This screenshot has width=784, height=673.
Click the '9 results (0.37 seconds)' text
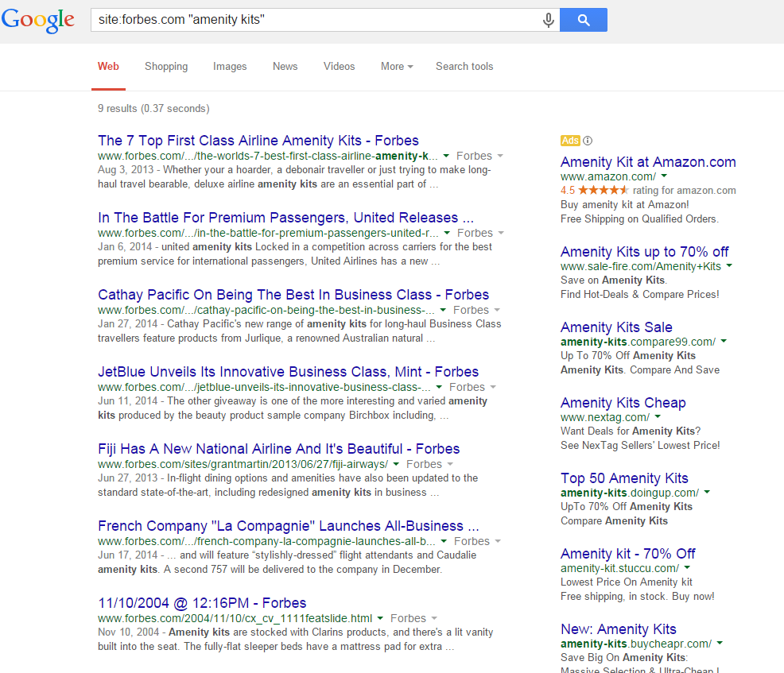point(153,108)
